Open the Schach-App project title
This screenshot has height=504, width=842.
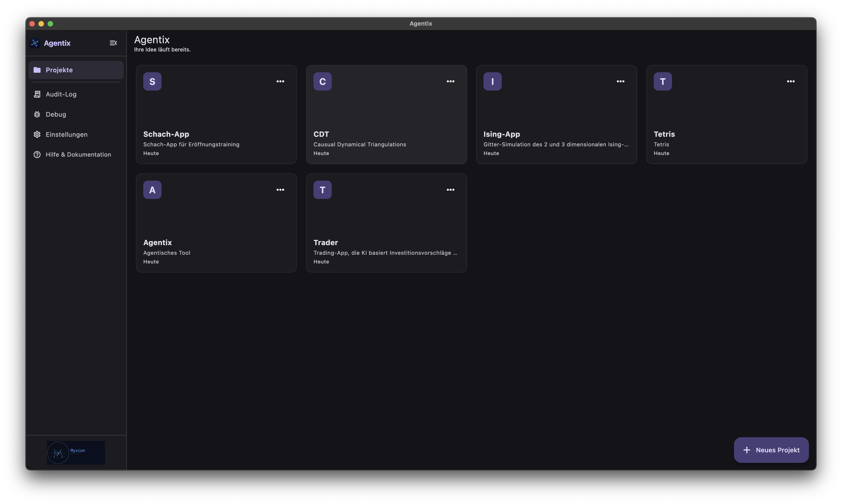166,134
